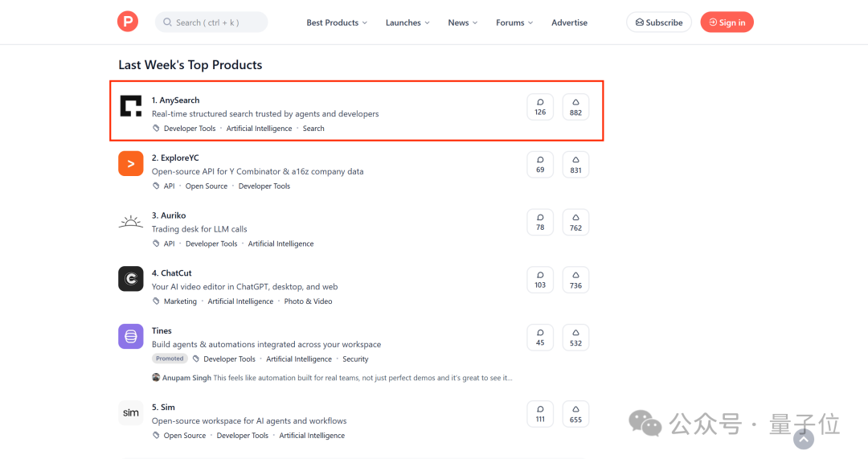Select Sim's Open Source tag
The height and width of the screenshot is (459, 868).
[x=185, y=436]
